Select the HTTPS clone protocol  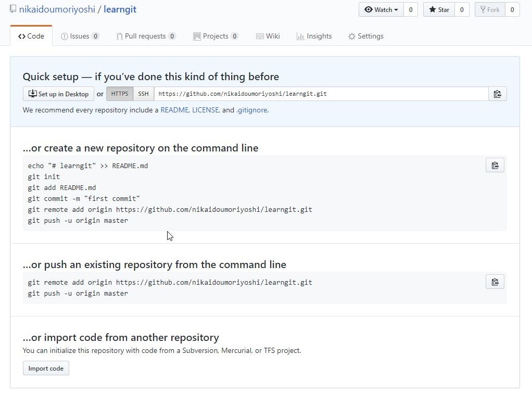point(120,94)
